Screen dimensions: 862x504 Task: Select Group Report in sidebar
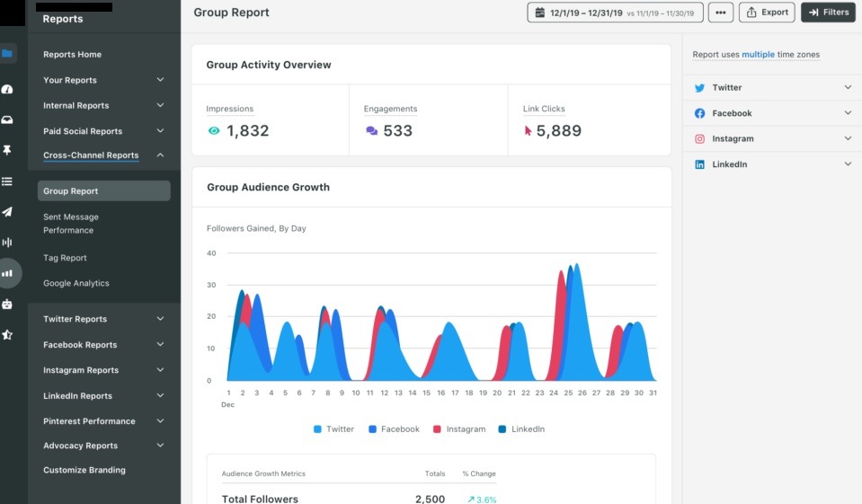(104, 190)
